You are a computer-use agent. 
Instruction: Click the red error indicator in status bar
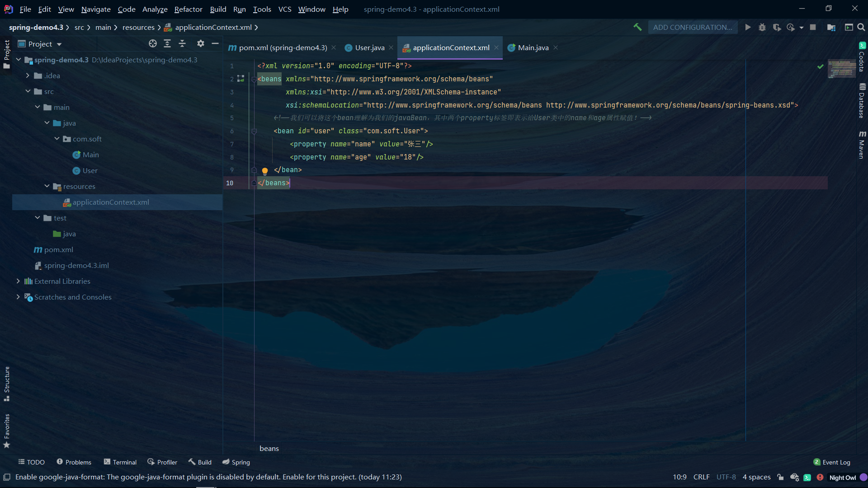pos(820,477)
